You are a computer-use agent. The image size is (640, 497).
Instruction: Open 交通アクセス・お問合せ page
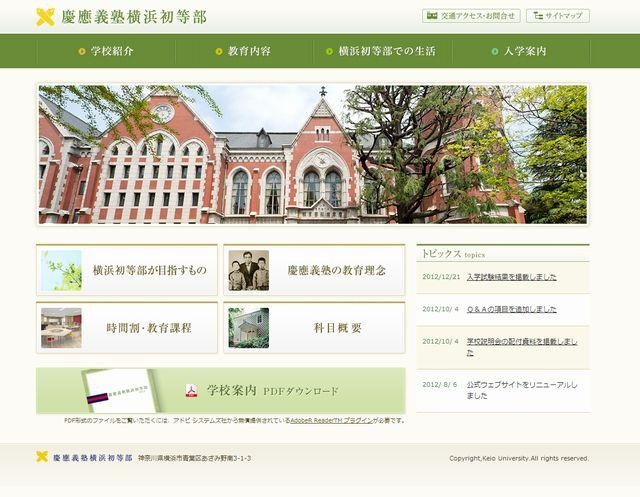[471, 16]
